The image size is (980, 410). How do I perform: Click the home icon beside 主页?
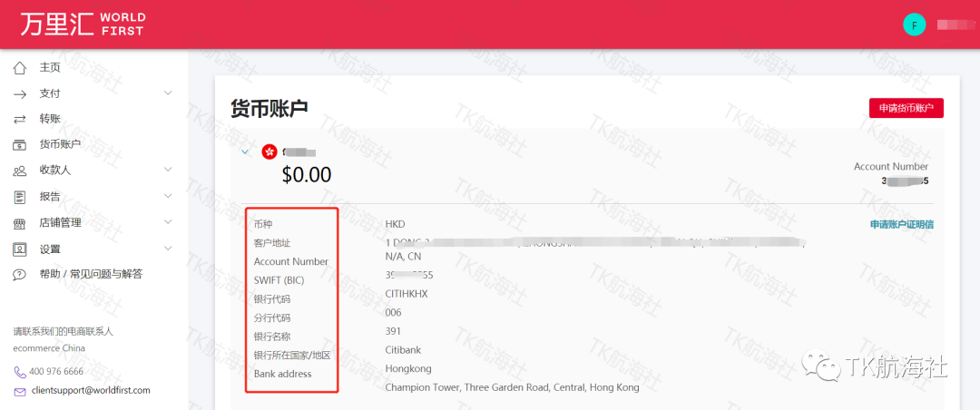point(20,67)
